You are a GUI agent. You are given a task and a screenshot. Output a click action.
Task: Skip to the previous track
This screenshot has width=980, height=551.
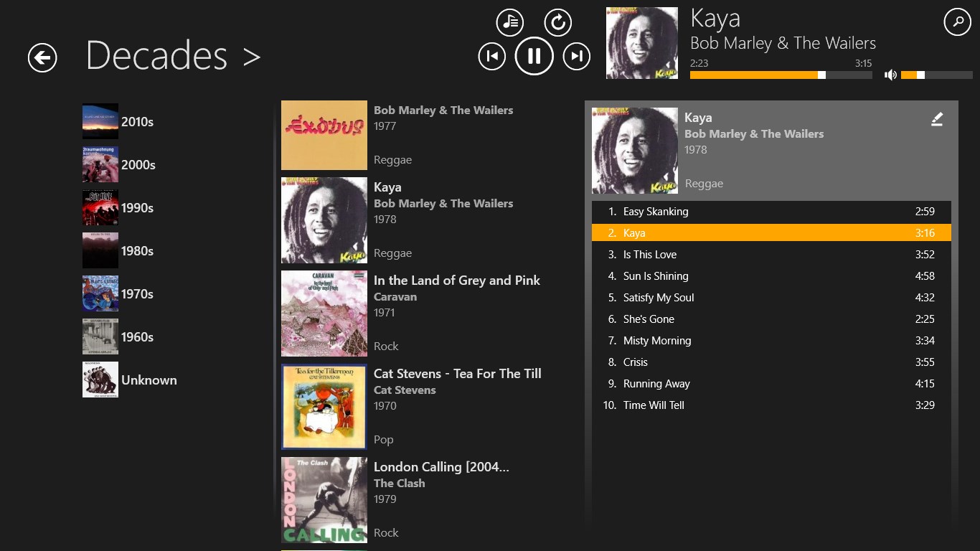click(491, 56)
